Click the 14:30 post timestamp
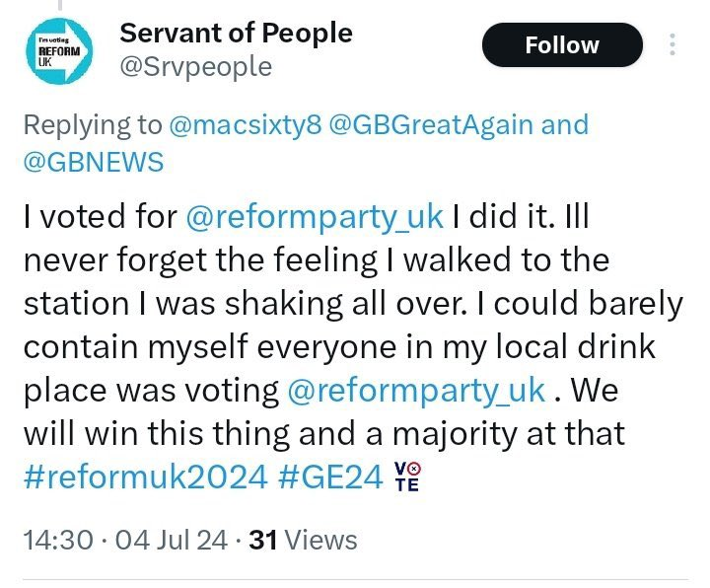Image resolution: width=710 pixels, height=588 pixels. (57, 540)
